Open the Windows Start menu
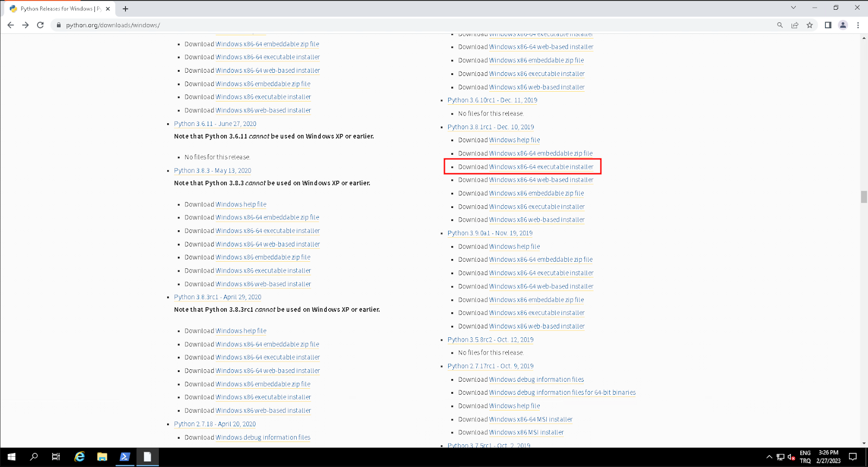868x467 pixels. 11,457
